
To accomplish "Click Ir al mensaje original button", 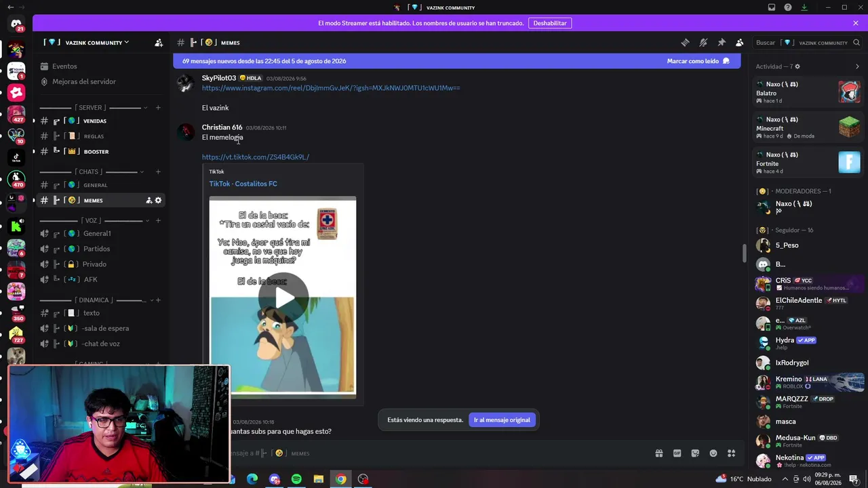I will click(502, 420).
